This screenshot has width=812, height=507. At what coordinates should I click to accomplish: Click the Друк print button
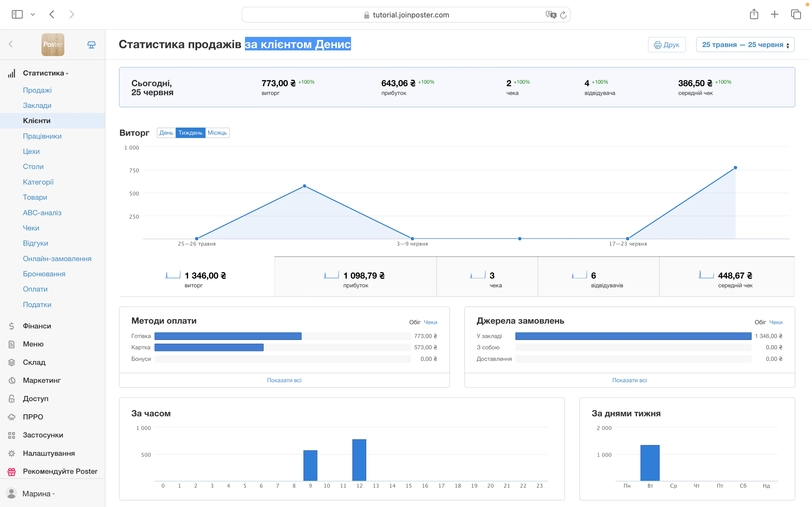[667, 45]
